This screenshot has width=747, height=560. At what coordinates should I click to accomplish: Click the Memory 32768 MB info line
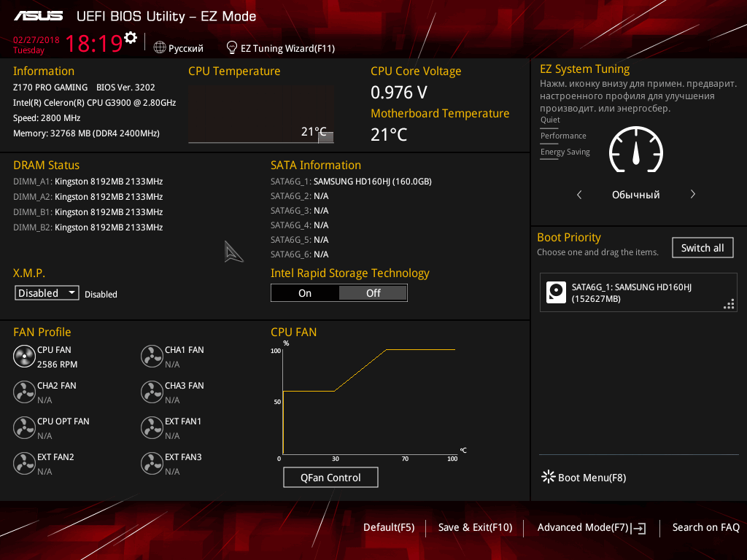click(x=86, y=133)
